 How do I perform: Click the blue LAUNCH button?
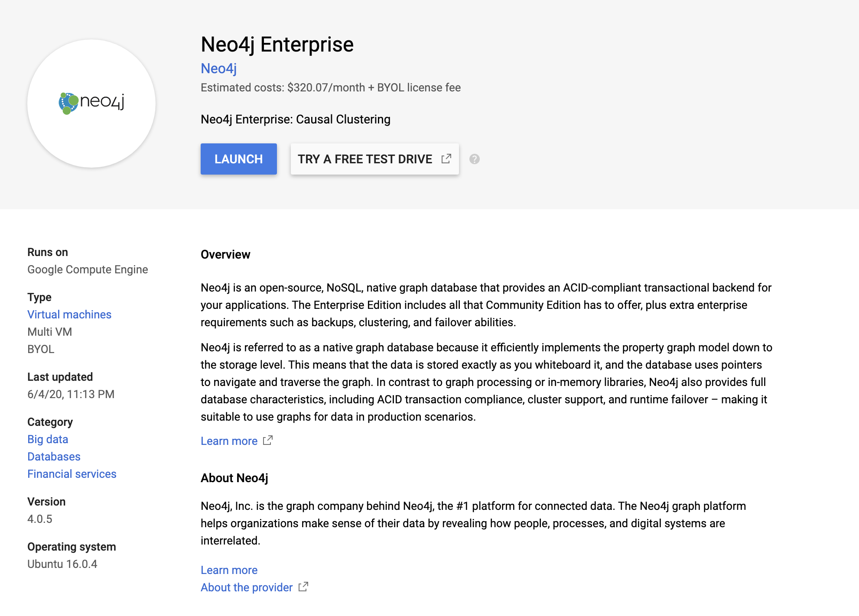[x=238, y=159]
